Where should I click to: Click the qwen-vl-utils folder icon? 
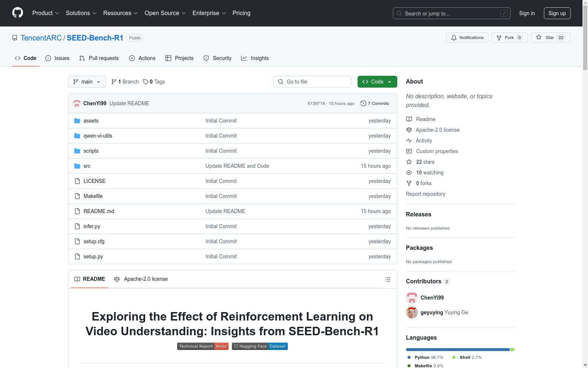click(77, 136)
